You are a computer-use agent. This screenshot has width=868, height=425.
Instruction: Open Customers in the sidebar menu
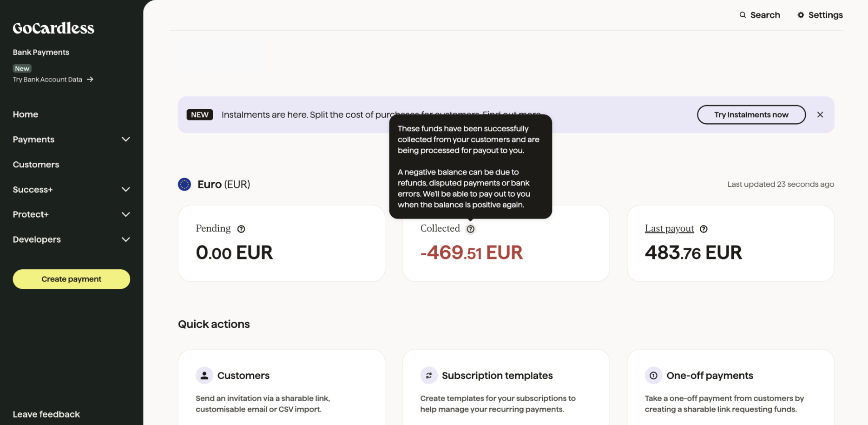36,165
